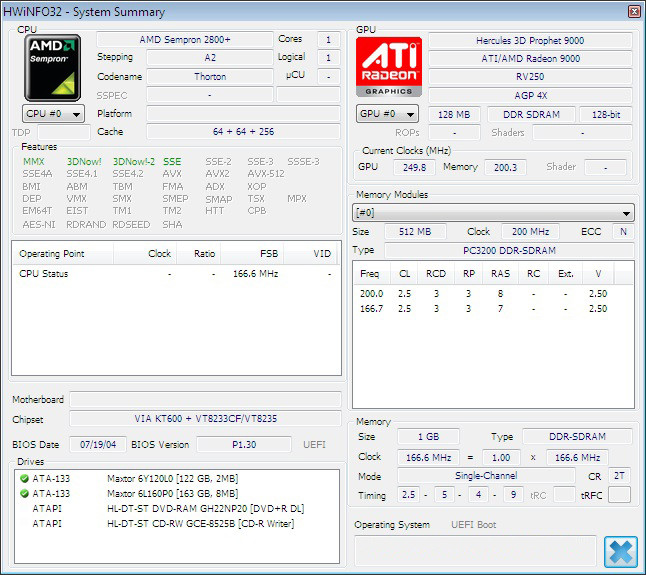Select the HL-DT-ST DVD-RAM GH22NP20 drive
Image resolution: width=646 pixels, height=575 pixels.
point(176,508)
